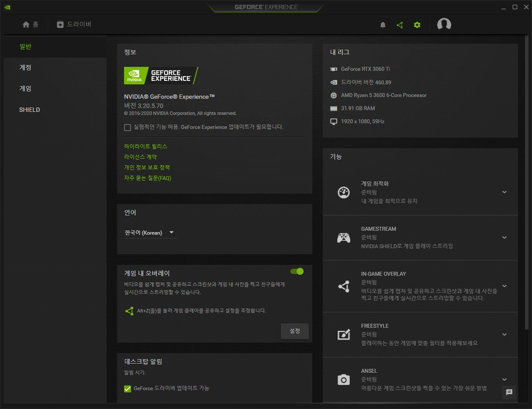
Task: Click the IN-GAME OVERLAY share icon
Action: point(344,286)
